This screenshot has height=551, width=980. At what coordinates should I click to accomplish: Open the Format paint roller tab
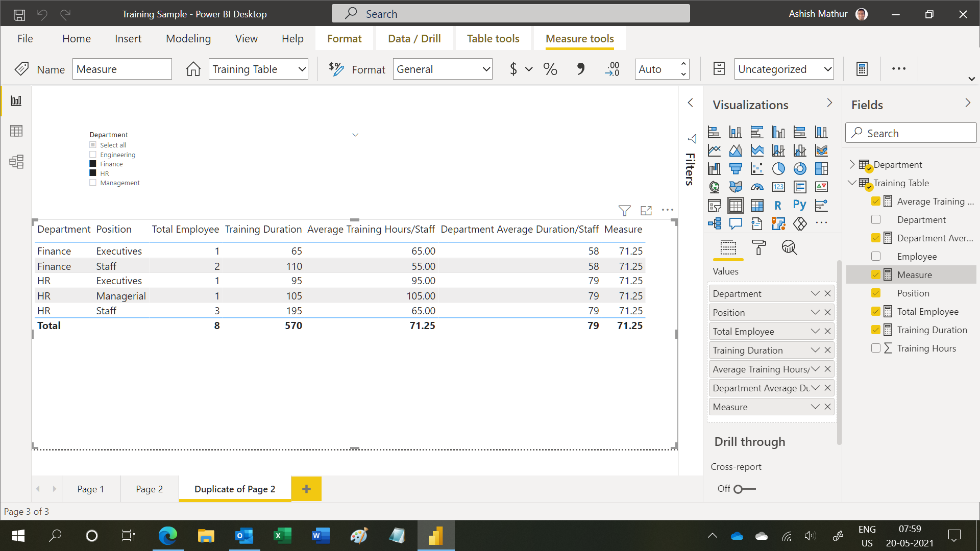tap(759, 248)
